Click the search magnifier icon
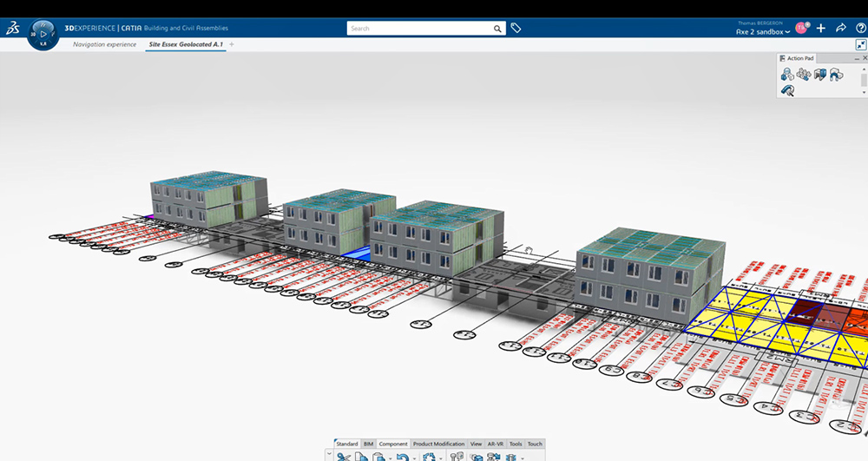Screen dimensions: 868x461 point(497,29)
